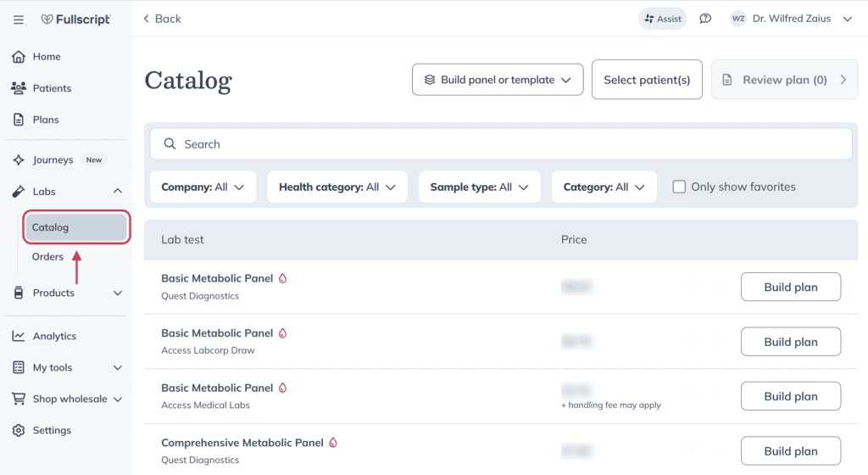Click the Products bottle icon
The width and height of the screenshot is (868, 475).
pos(19,293)
